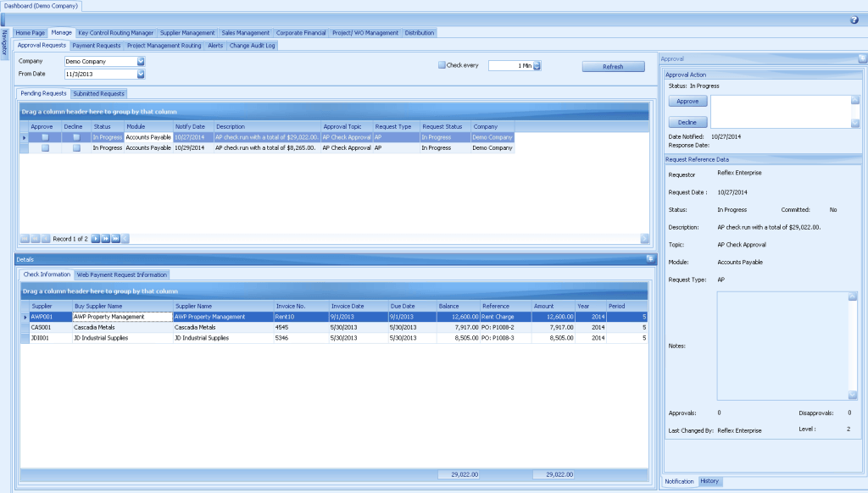
Task: Sort by Balance column header
Action: point(459,306)
